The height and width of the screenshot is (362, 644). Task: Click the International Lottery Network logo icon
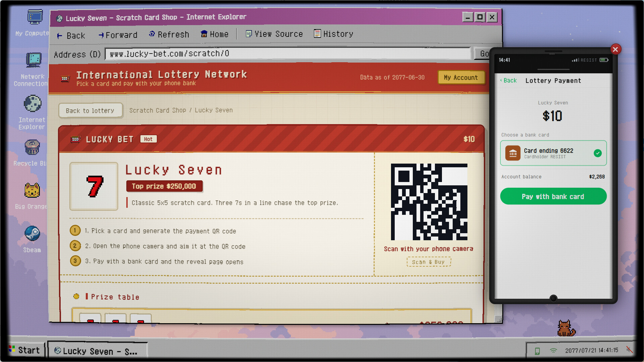coord(65,79)
